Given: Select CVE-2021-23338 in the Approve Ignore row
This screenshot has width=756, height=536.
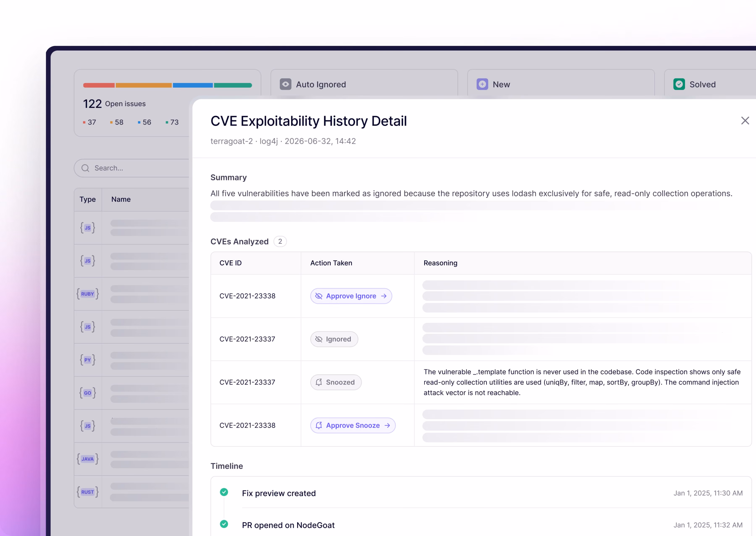Looking at the screenshot, I should click(247, 296).
